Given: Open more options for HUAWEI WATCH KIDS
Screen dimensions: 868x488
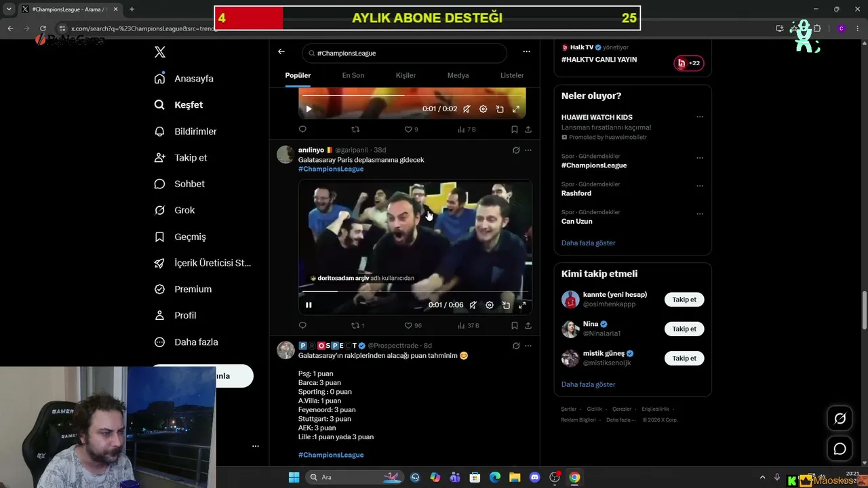Looking at the screenshot, I should click(700, 117).
